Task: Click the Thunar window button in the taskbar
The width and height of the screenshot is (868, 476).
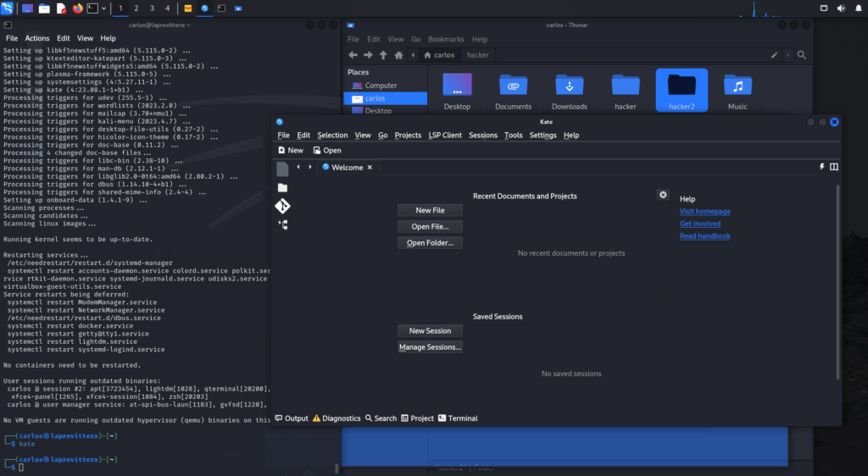Action: (x=238, y=8)
